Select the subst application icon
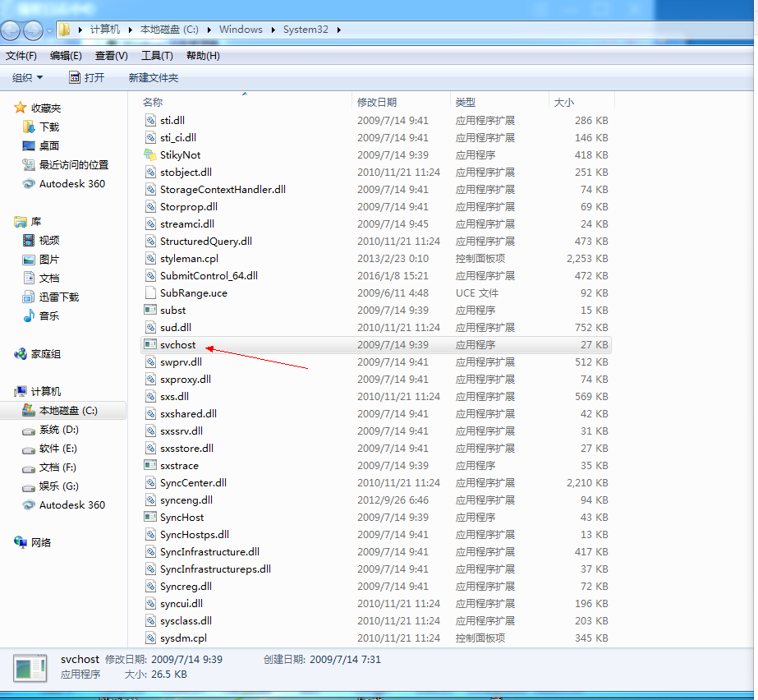 tap(150, 310)
